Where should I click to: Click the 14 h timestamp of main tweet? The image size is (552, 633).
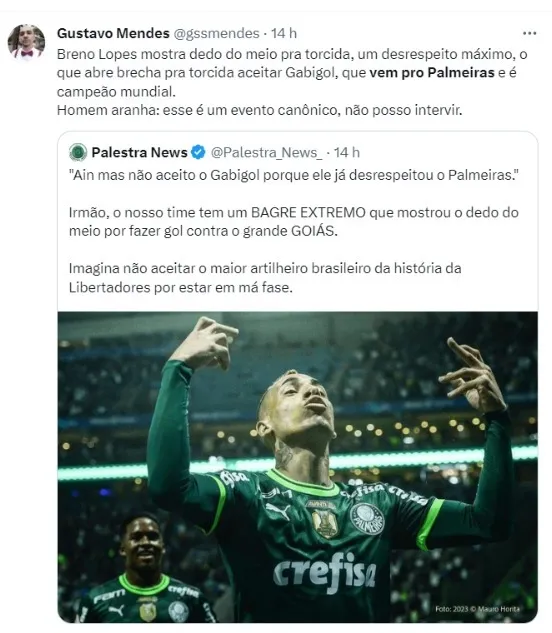tap(284, 33)
